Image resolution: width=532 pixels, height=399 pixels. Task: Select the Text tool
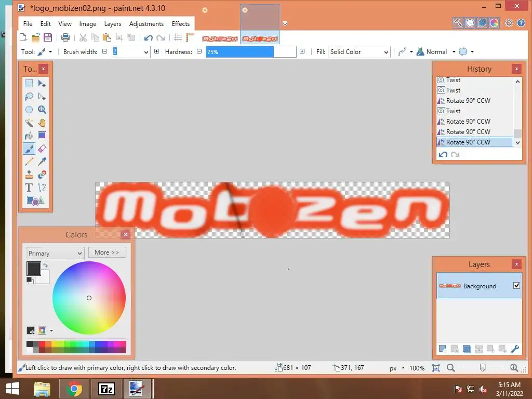tap(29, 187)
